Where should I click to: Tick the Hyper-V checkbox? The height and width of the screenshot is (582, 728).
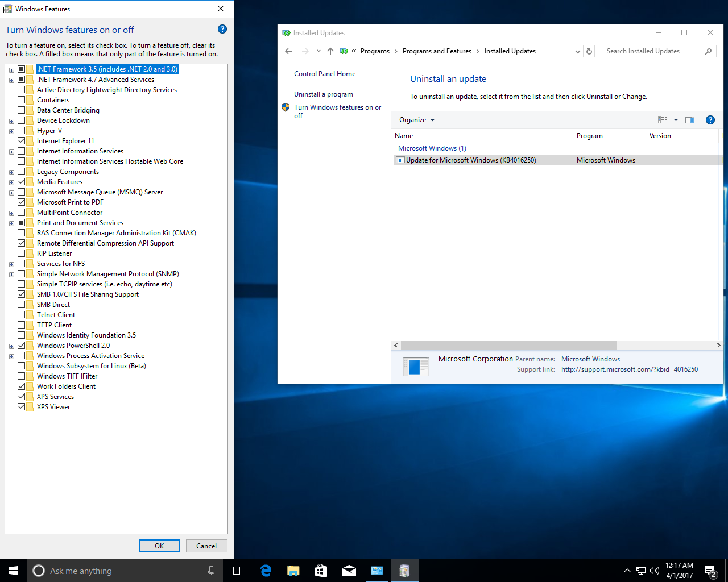point(21,131)
